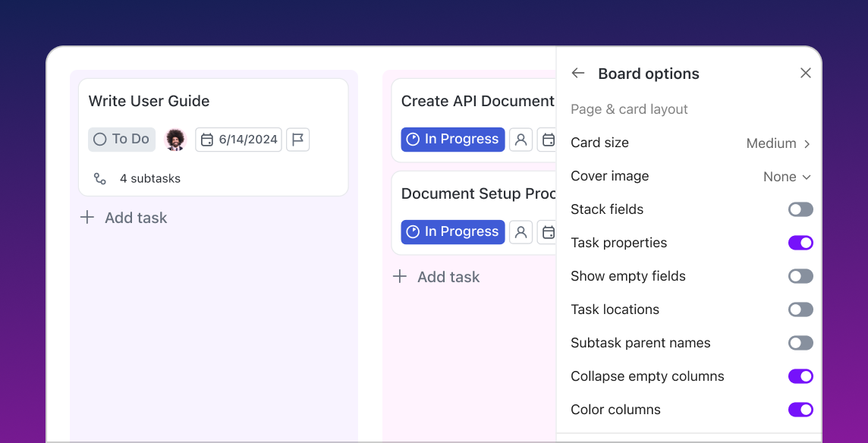Image resolution: width=868 pixels, height=443 pixels.
Task: Click the Page & card layout heading
Action: (629, 109)
